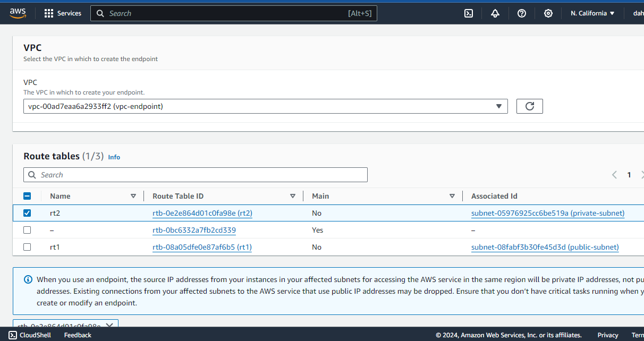Open the rtb-0bc6332a7fb2cd339 link

[x=194, y=230]
